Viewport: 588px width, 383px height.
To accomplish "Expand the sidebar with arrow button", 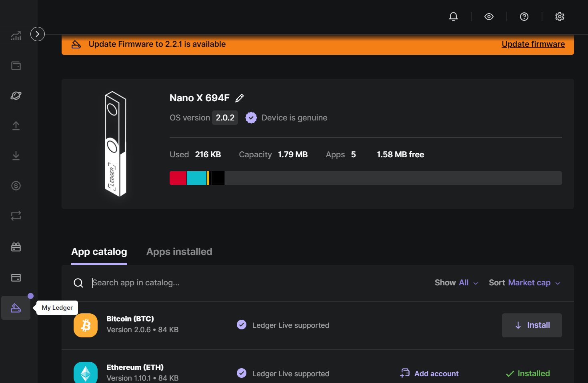I will click(38, 34).
